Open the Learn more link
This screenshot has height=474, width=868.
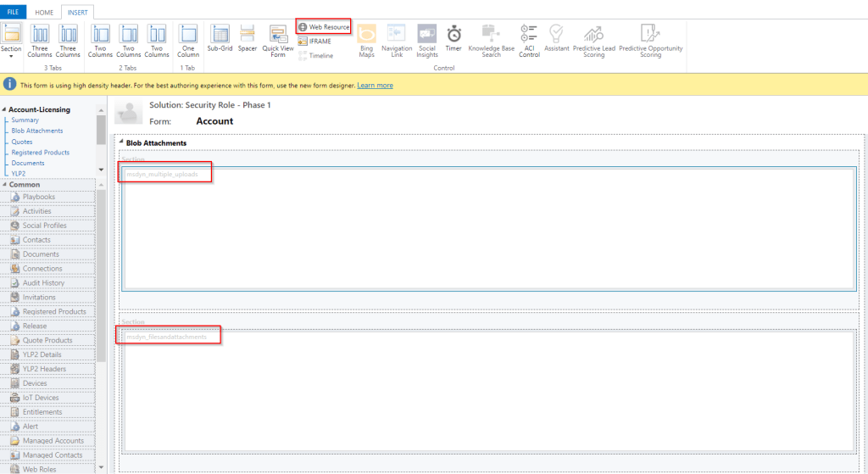pyautogui.click(x=375, y=86)
